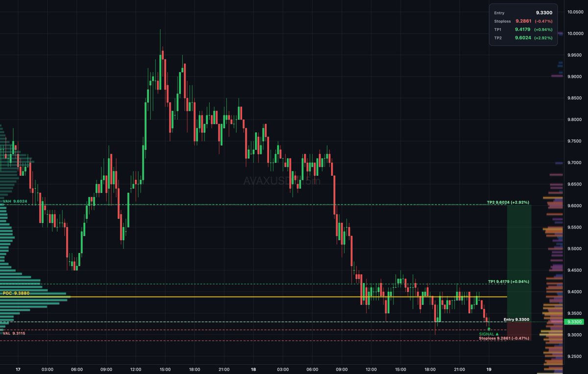Click the 9.6000 price axis label
Screen dimensions: 588x374
click(574, 206)
